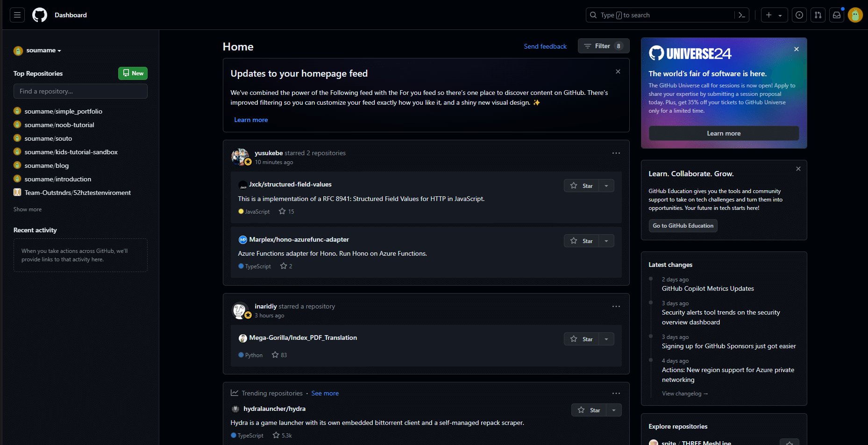Follow Learn more link in feed updates
Screen dimensions: 868x445
[x=251, y=120]
